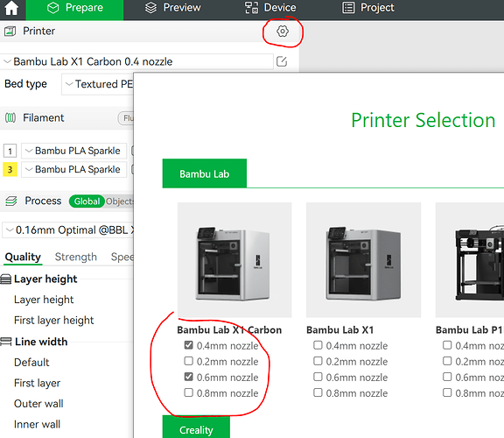The image size is (504, 438).
Task: Click the Bambu Lab X1 Carbon name
Action: pos(229,330)
